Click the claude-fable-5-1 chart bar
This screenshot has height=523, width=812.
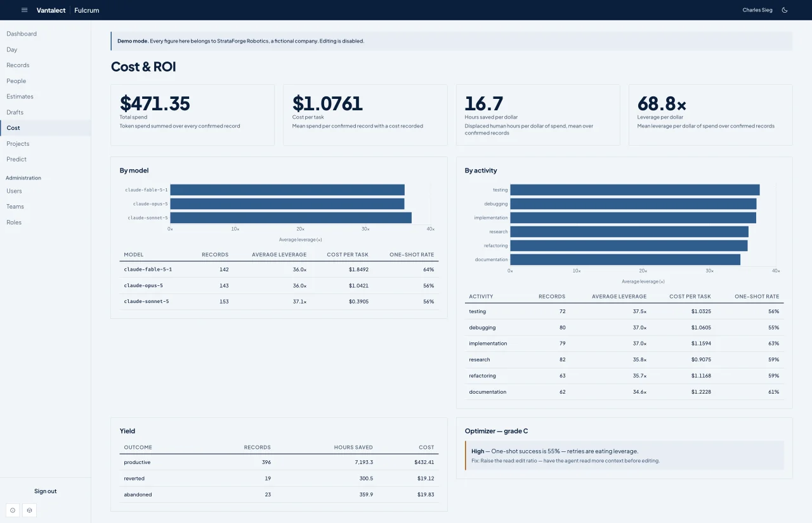pyautogui.click(x=287, y=190)
